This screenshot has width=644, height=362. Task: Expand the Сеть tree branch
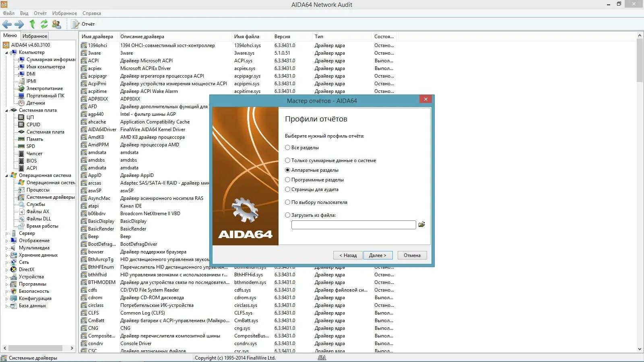tap(6, 263)
